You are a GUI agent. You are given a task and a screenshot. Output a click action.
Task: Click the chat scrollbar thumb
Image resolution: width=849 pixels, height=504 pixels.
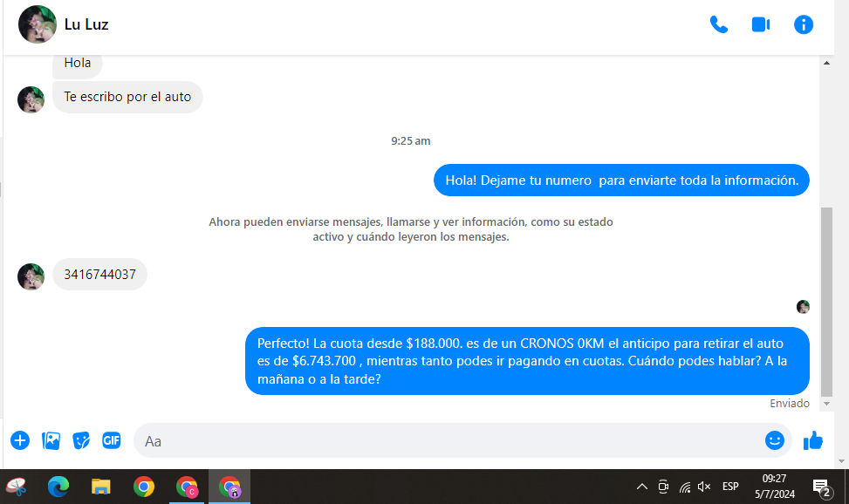pos(826,302)
